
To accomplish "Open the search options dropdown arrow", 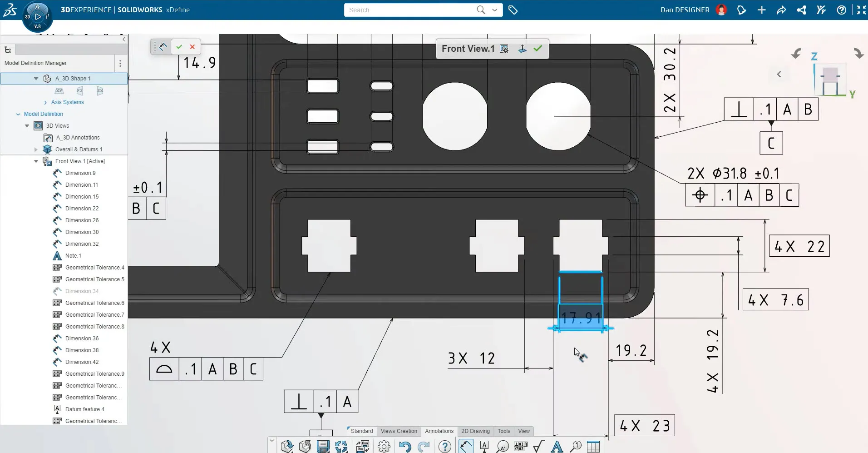I will click(495, 10).
